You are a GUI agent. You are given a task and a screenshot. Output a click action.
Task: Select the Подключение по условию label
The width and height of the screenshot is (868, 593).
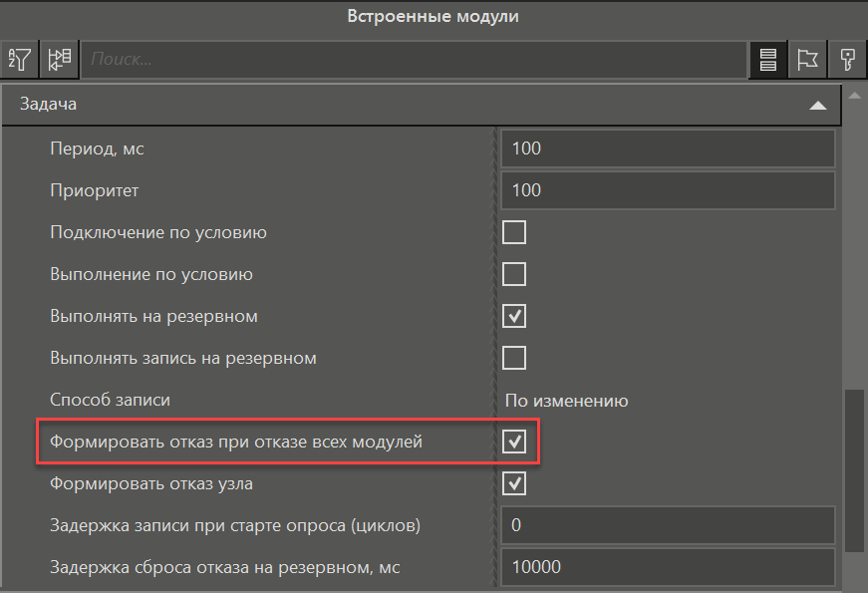(x=158, y=232)
